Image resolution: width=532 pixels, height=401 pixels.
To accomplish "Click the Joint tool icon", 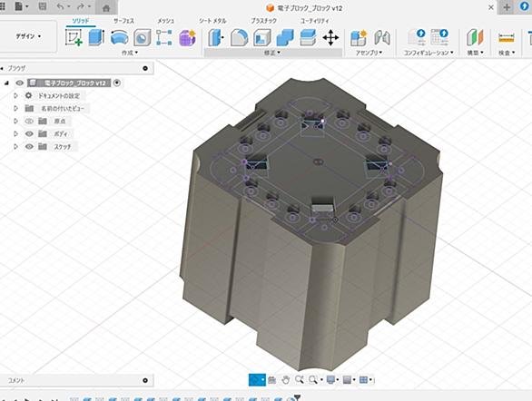I will [382, 38].
